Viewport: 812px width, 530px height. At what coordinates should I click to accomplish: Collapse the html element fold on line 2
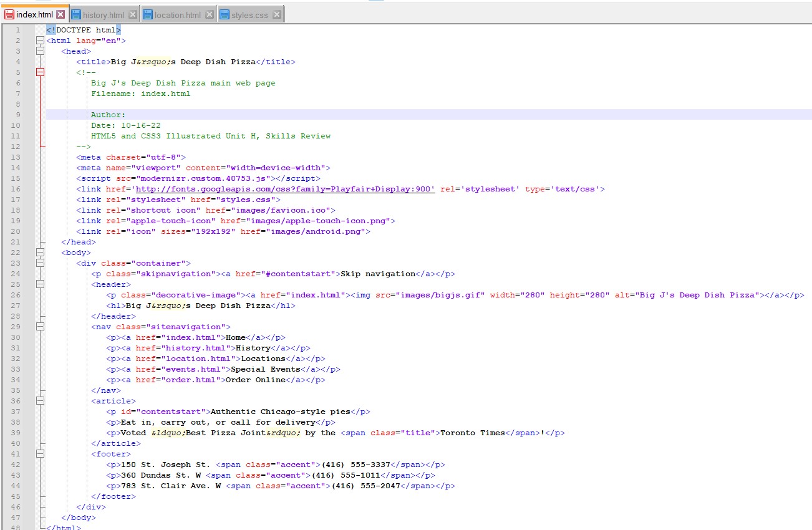pos(40,40)
